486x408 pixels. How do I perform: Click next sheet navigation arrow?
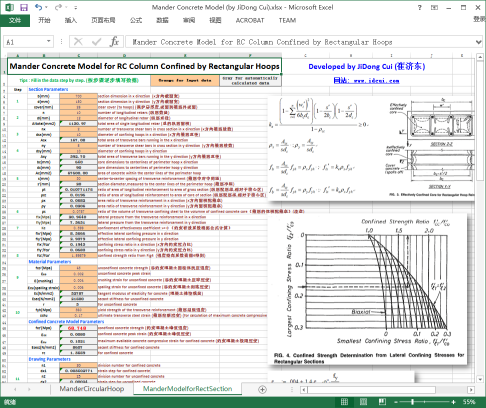pyautogui.click(x=29, y=389)
